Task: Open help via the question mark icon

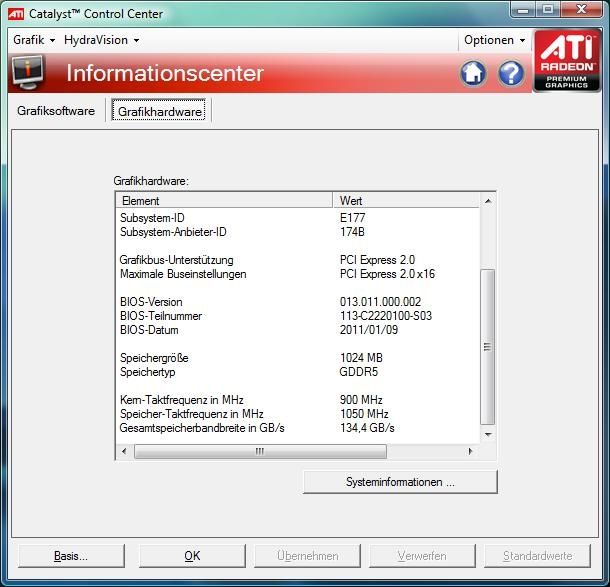Action: tap(511, 73)
